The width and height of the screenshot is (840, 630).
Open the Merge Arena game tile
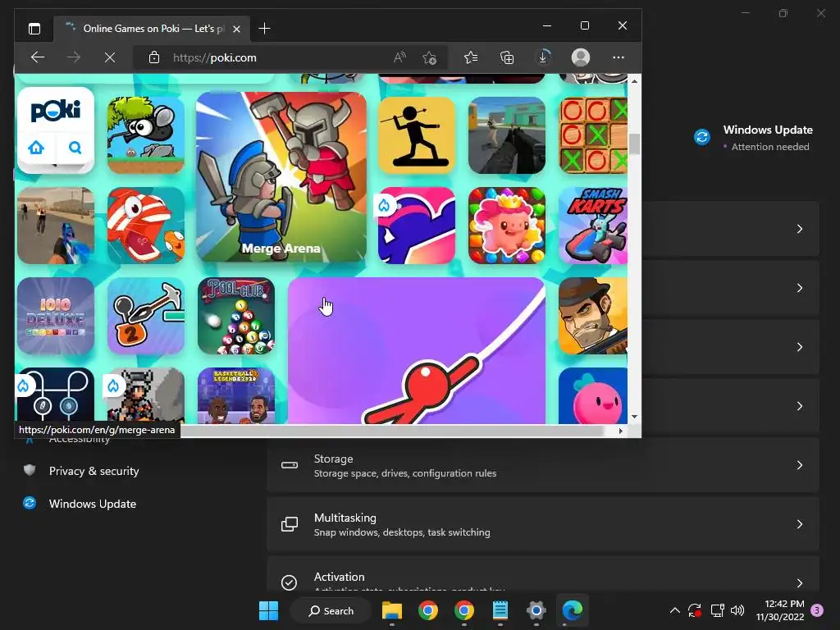(x=281, y=177)
